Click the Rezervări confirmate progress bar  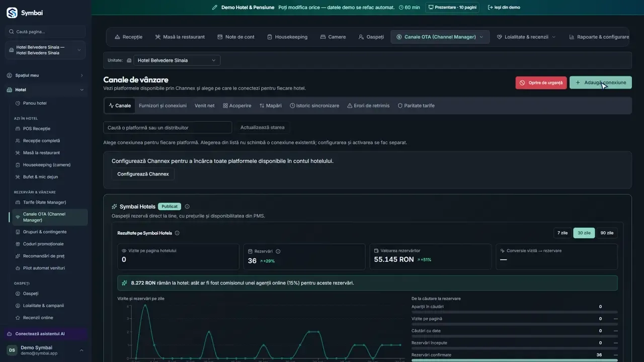[x=515, y=360]
